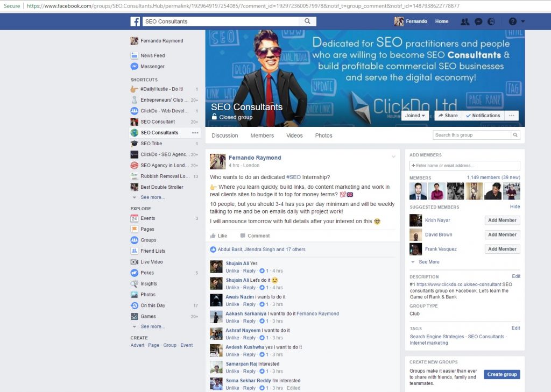Viewport: 551px width, 392px height.
Task: Switch to the Videos tab
Action: (x=294, y=136)
